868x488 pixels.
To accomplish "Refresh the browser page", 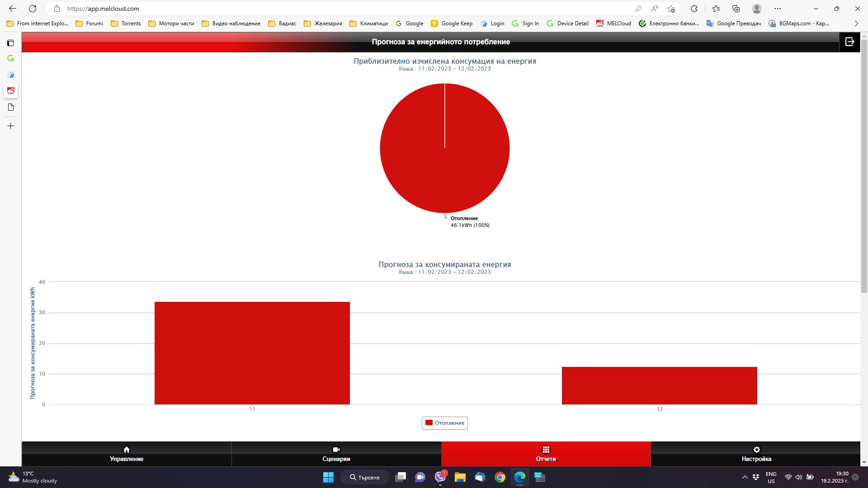I will tap(33, 9).
